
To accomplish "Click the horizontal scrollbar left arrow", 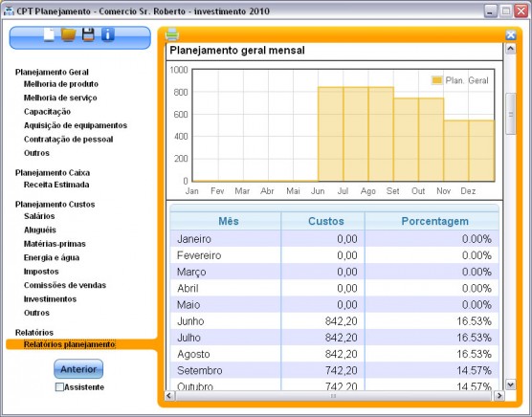I will (x=169, y=396).
